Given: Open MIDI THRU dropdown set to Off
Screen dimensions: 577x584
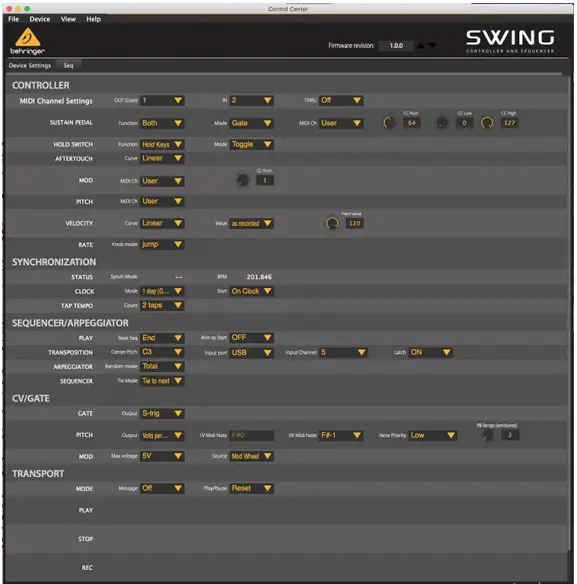Looking at the screenshot, I should (341, 100).
